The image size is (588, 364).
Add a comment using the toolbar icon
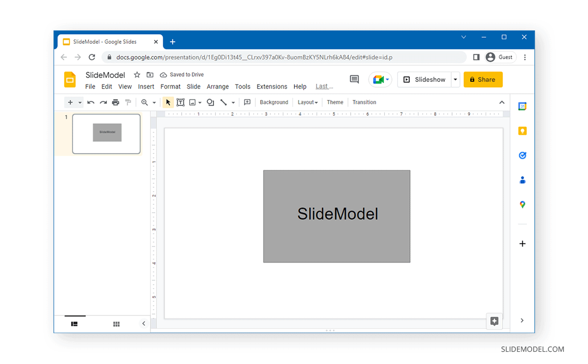coord(247,102)
